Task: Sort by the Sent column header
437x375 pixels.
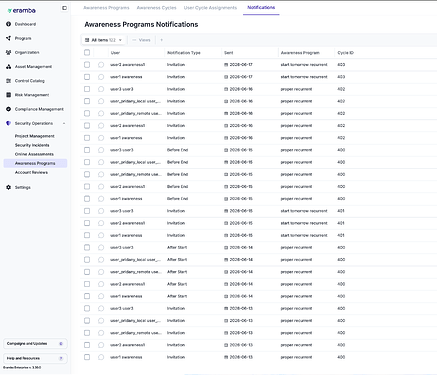Action: point(229,53)
